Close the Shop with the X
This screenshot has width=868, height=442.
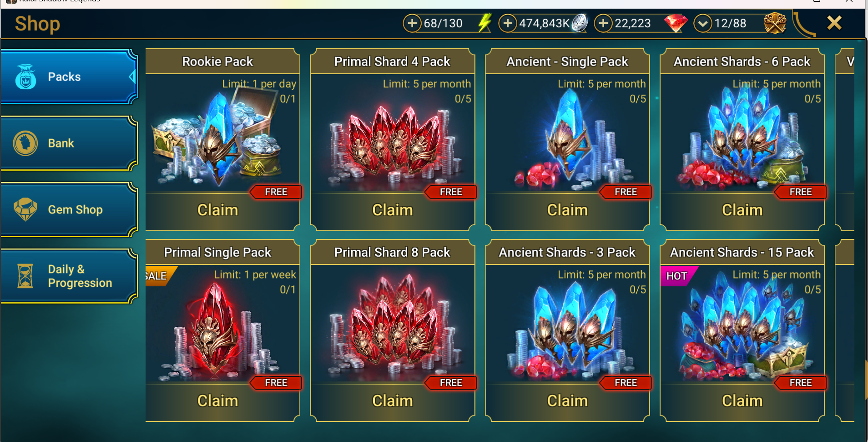click(834, 23)
